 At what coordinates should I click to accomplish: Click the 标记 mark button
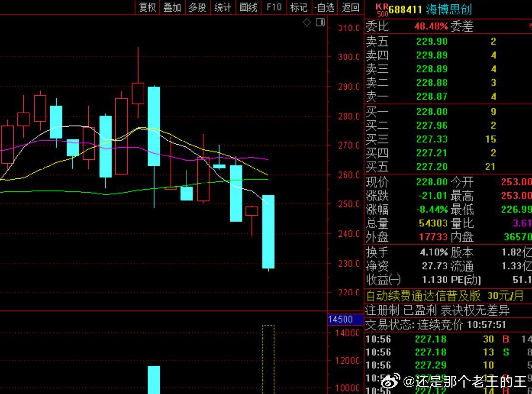point(299,7)
